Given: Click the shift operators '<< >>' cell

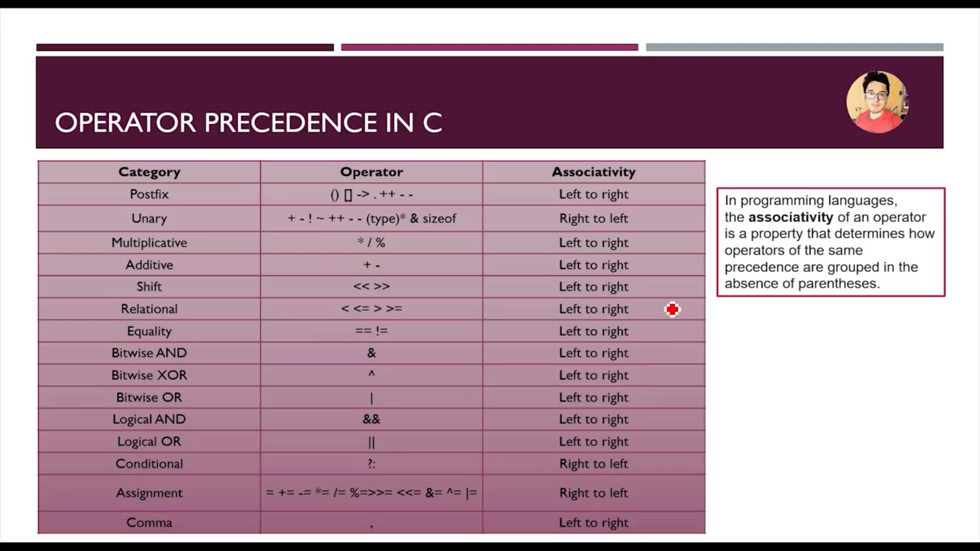Looking at the screenshot, I should coord(371,287).
